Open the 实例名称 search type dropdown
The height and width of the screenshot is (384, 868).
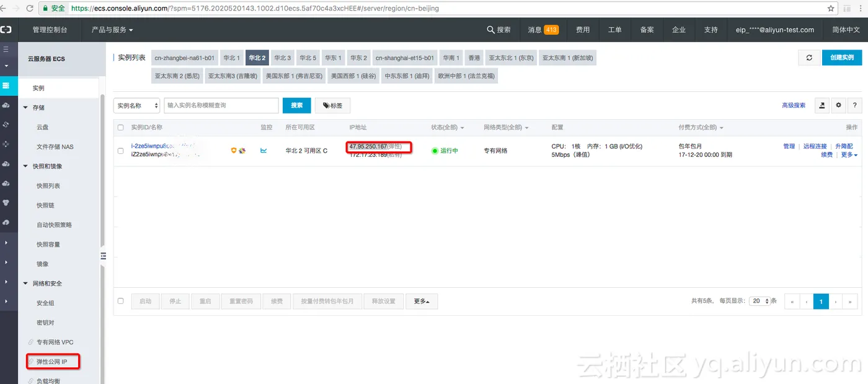(136, 105)
